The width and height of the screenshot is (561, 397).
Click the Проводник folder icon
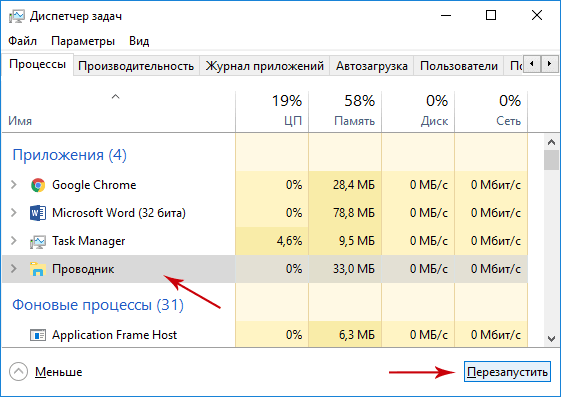click(38, 269)
